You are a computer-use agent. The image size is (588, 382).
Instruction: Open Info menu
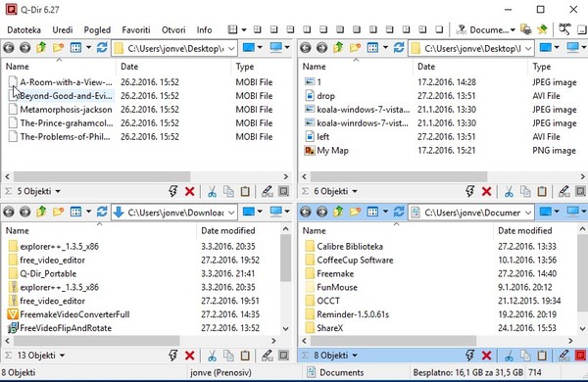click(204, 29)
